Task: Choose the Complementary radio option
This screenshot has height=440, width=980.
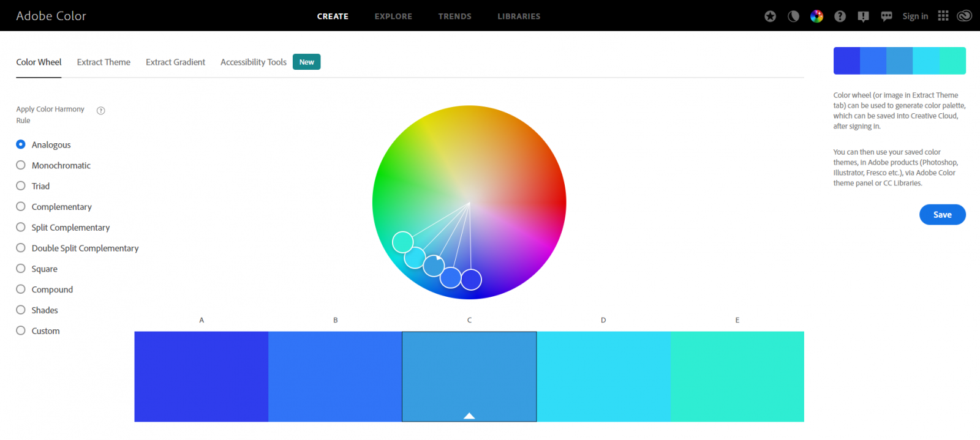Action: click(x=21, y=207)
